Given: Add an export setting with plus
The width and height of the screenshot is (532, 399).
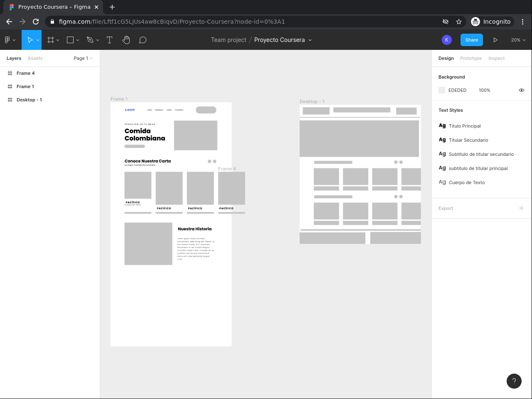Looking at the screenshot, I should pos(521,208).
